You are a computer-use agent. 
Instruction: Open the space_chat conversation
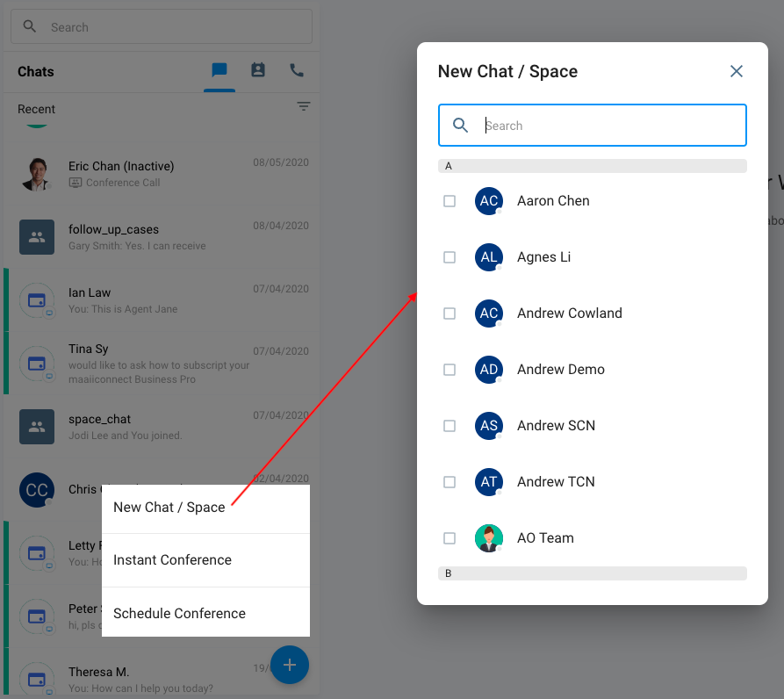162,427
